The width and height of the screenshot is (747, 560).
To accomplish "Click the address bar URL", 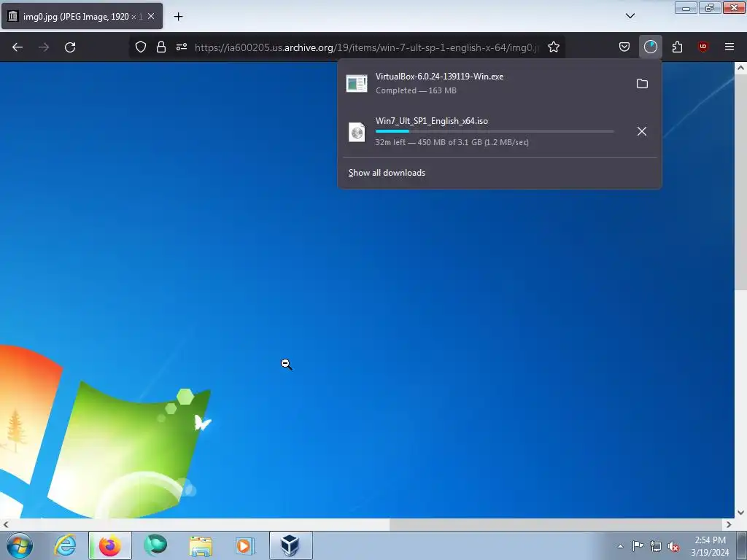I will point(366,47).
